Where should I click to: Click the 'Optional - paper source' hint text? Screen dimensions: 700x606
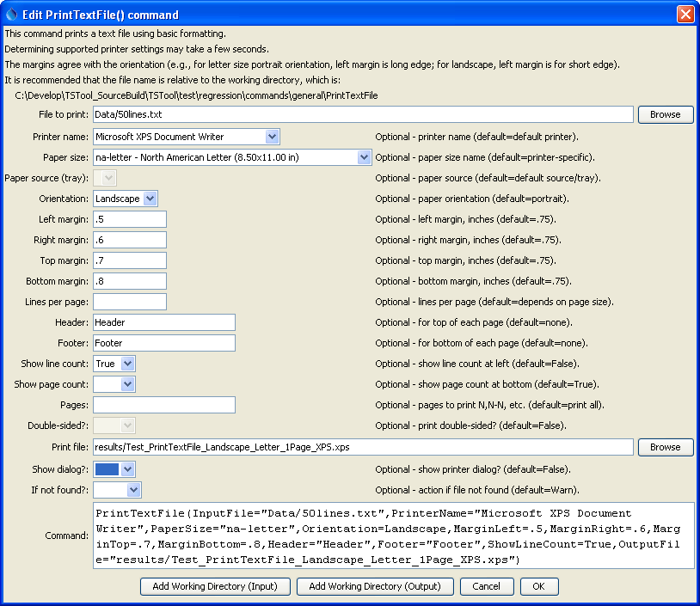point(488,178)
